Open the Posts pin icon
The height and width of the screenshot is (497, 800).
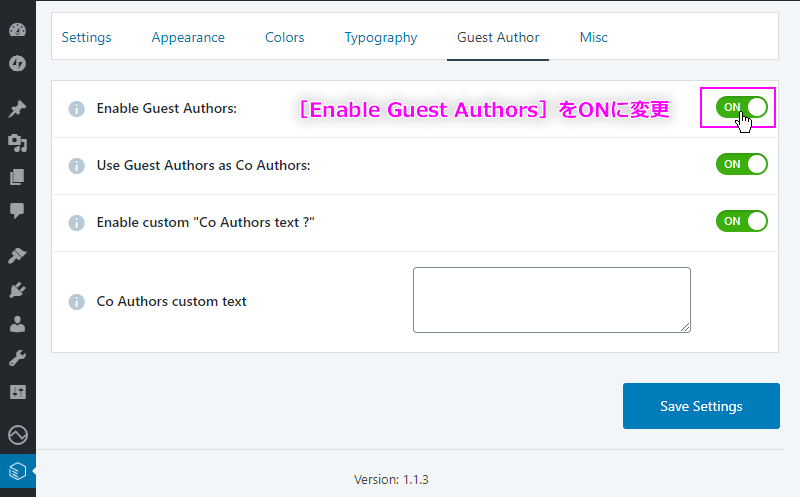[17, 109]
